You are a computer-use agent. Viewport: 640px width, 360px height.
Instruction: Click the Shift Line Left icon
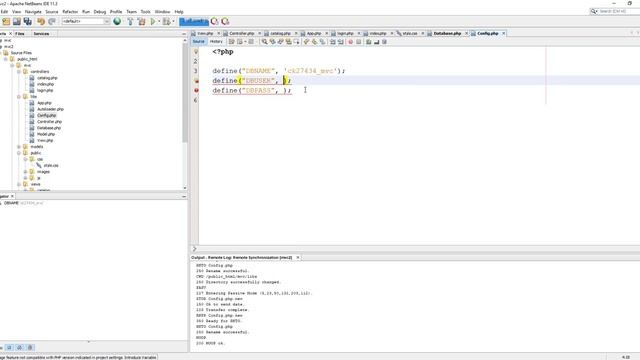click(x=333, y=42)
